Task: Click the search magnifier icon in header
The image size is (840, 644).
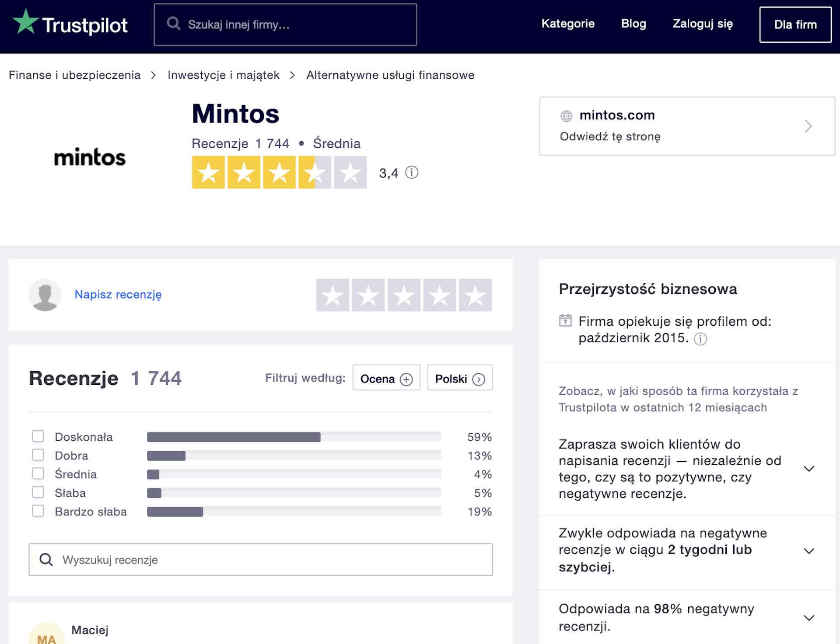Action: coord(174,24)
